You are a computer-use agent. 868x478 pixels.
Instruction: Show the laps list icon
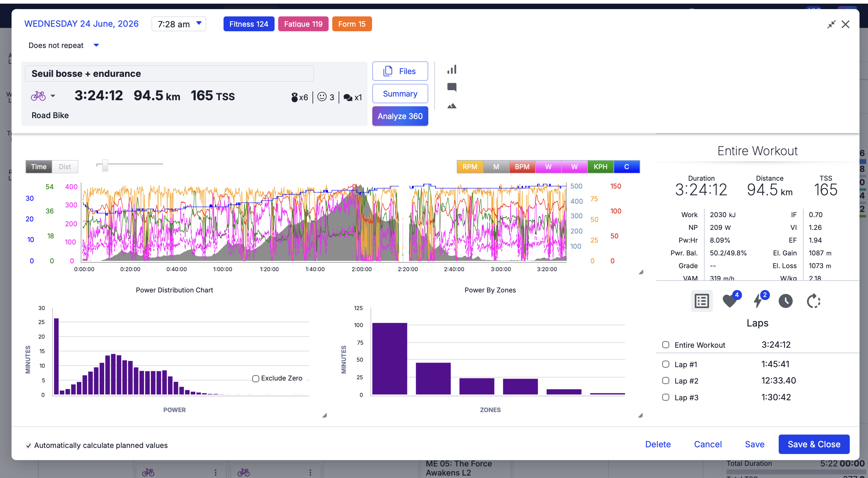pyautogui.click(x=702, y=301)
